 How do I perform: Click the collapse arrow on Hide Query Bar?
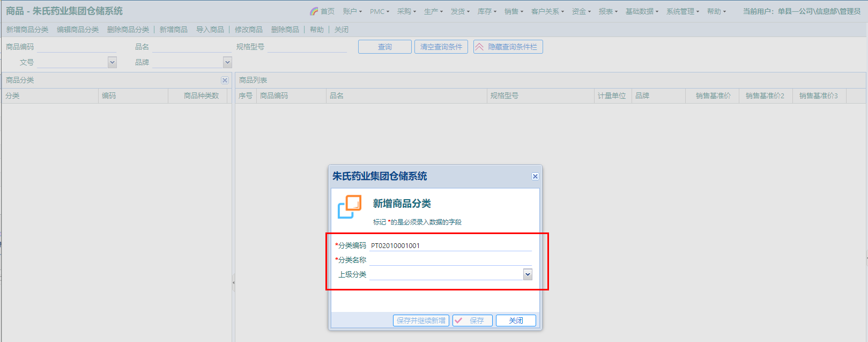click(479, 47)
